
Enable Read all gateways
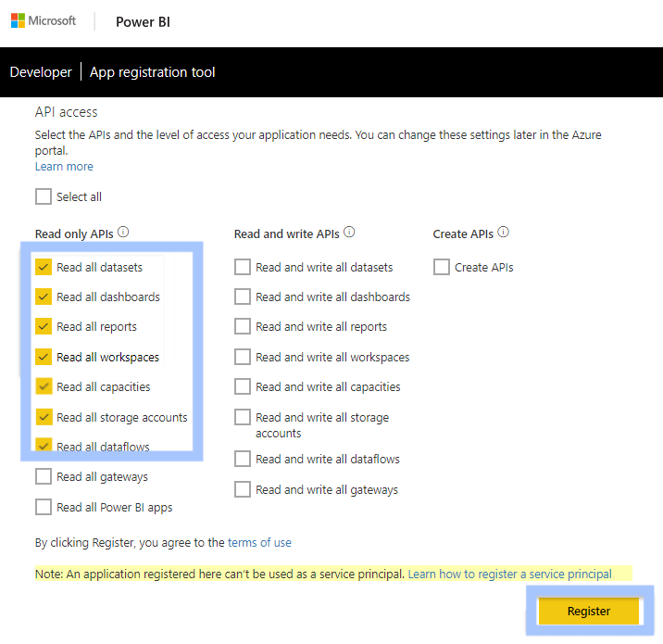tap(44, 476)
